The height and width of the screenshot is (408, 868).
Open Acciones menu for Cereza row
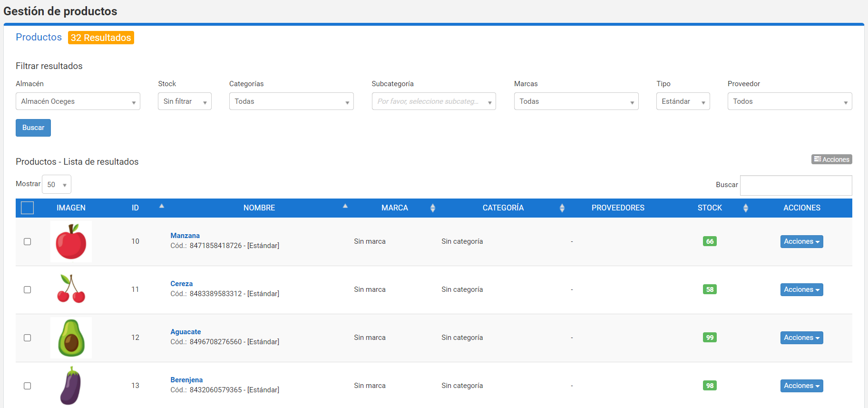click(801, 289)
